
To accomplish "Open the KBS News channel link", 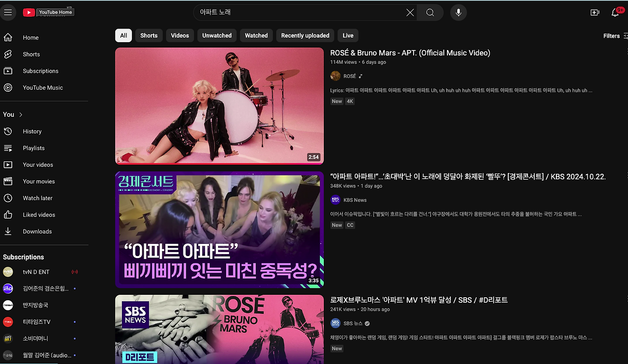I will [354, 200].
